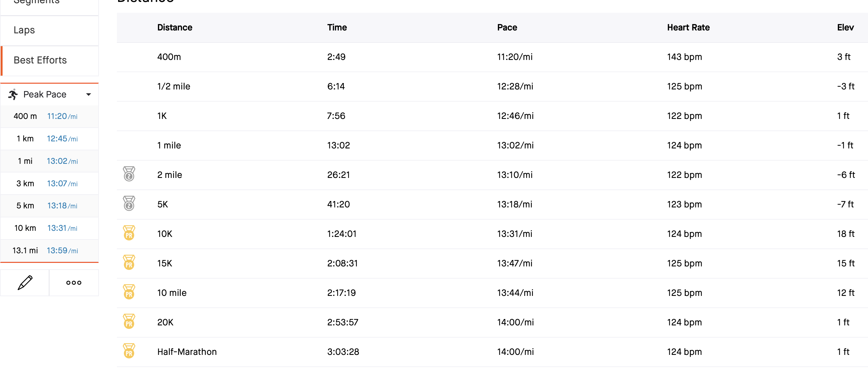Screen dimensions: 868x377
Task: Expand the Peak Pace dropdown arrow
Action: (89, 95)
